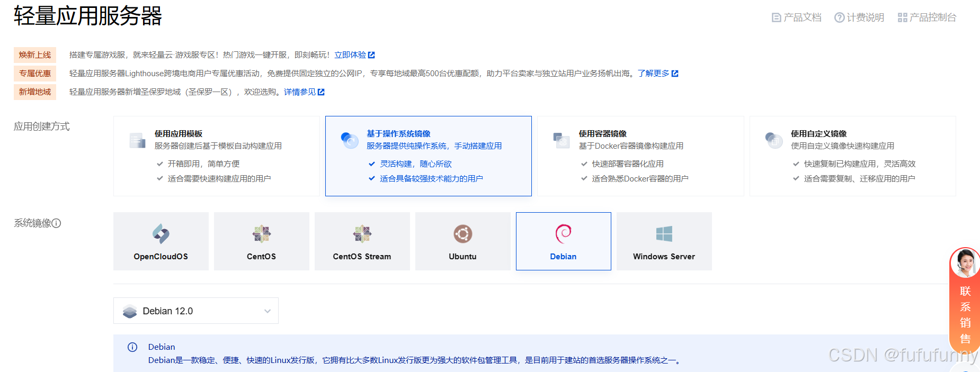Click the 使用应用模板 card icon
The height and width of the screenshot is (372, 980).
click(x=137, y=140)
